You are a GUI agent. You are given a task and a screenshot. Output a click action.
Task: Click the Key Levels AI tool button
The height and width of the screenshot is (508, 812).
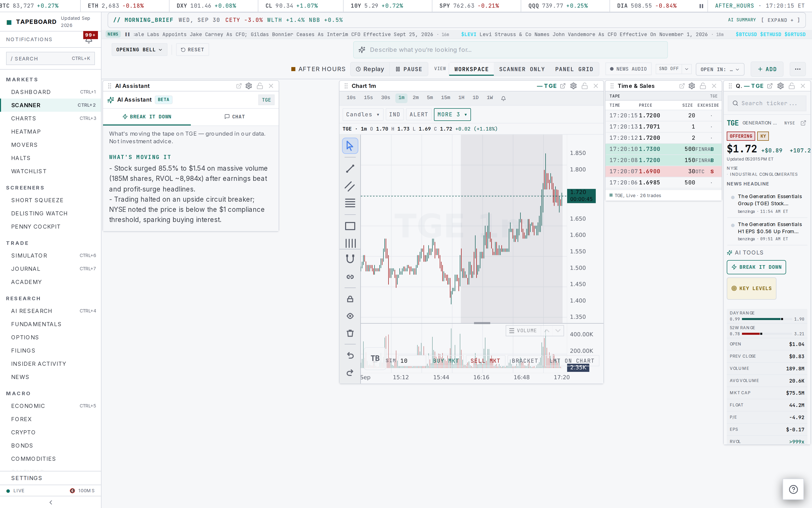click(751, 288)
